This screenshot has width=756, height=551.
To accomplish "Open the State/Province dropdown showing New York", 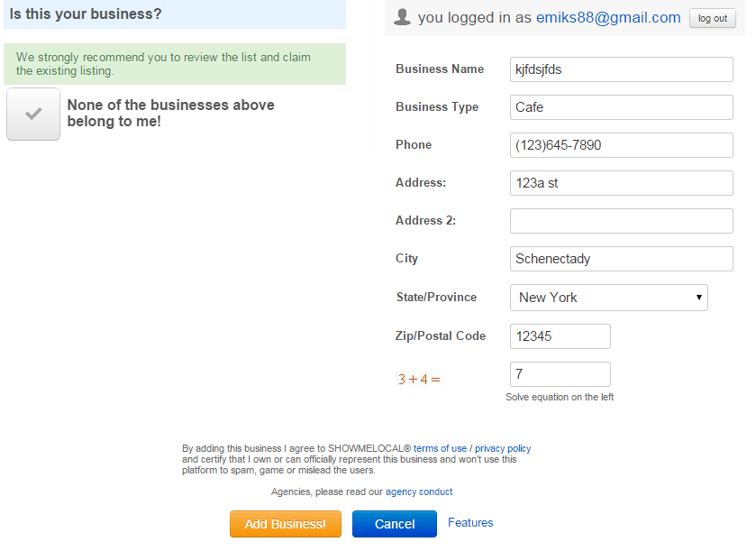I will 608,298.
